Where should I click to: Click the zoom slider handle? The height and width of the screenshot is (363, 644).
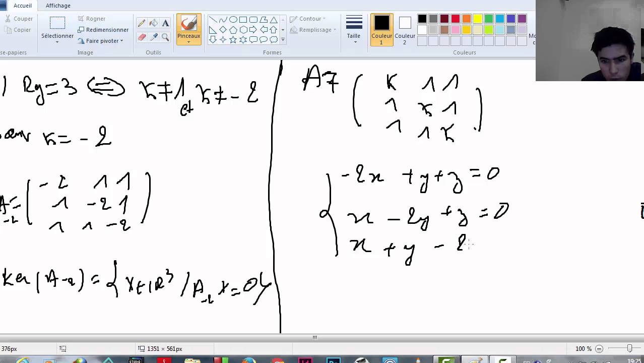pos(629,349)
